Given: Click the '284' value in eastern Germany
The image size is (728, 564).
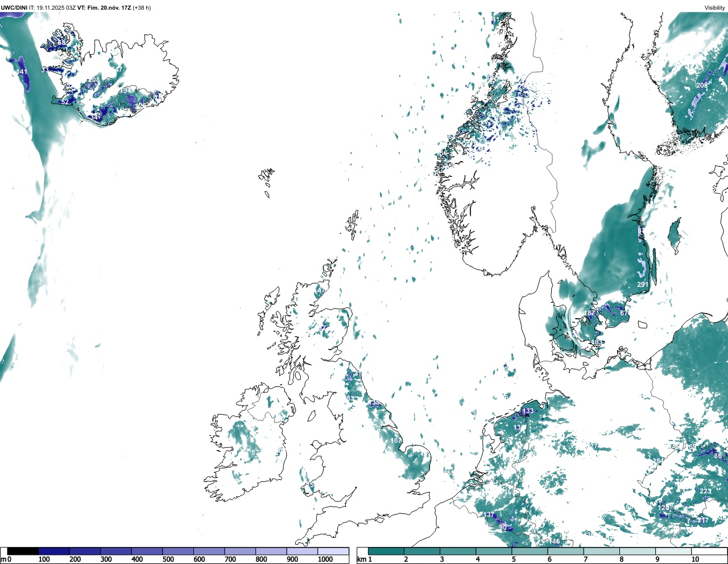Looking at the screenshot, I should (657, 461).
